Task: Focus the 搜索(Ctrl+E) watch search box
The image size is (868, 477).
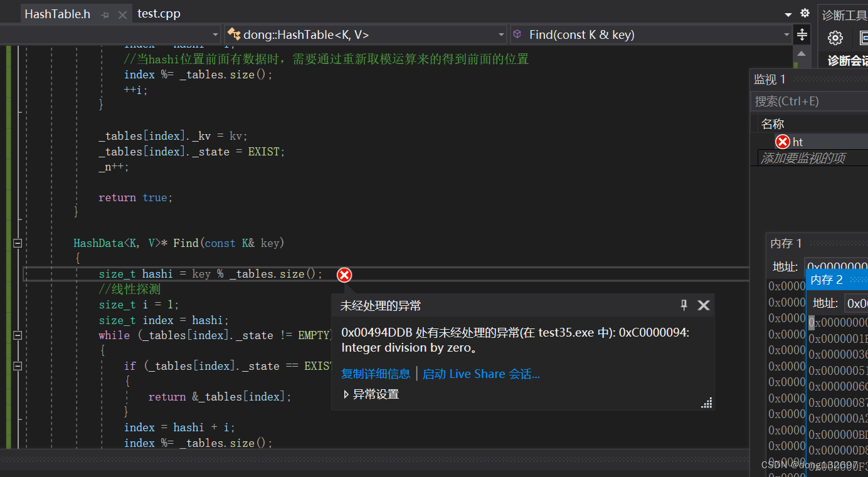Action: point(809,101)
